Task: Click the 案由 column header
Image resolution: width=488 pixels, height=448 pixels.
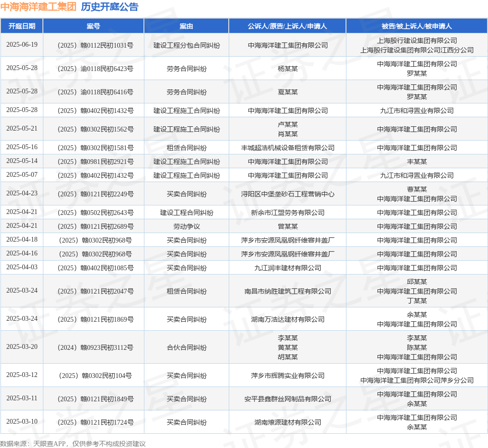Action: click(186, 26)
